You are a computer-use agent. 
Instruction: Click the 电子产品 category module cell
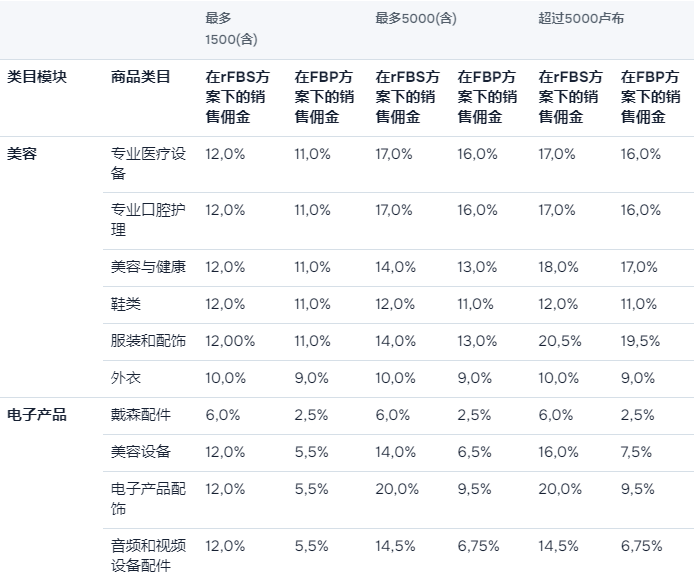(37, 415)
